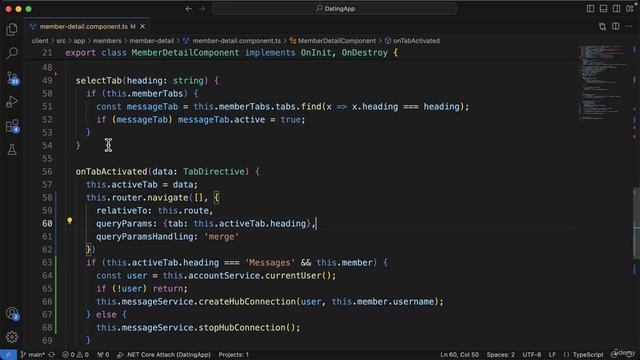Open the Explorer view in activity bar
The height and width of the screenshot is (360, 640).
(x=12, y=29)
